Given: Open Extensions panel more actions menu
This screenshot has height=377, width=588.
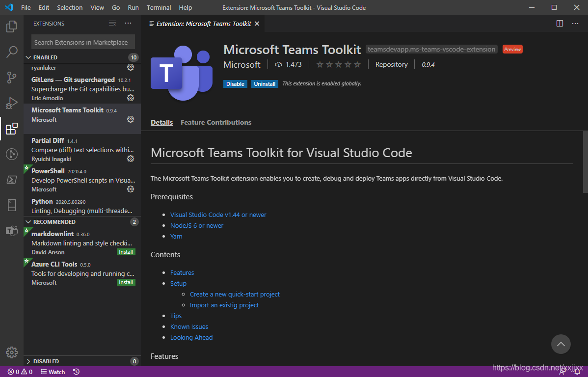Looking at the screenshot, I should pyautogui.click(x=128, y=23).
